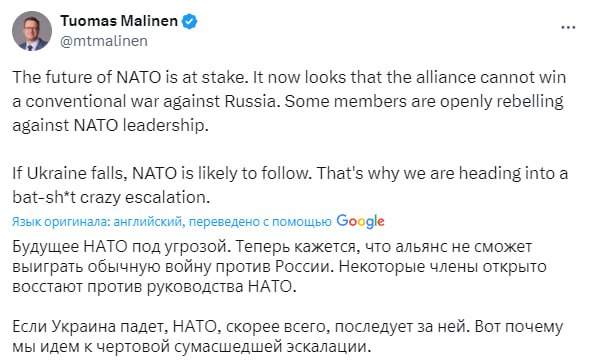Click 'переведено с помощью' translation attribution text
This screenshot has height=363, width=590.
coord(260,222)
